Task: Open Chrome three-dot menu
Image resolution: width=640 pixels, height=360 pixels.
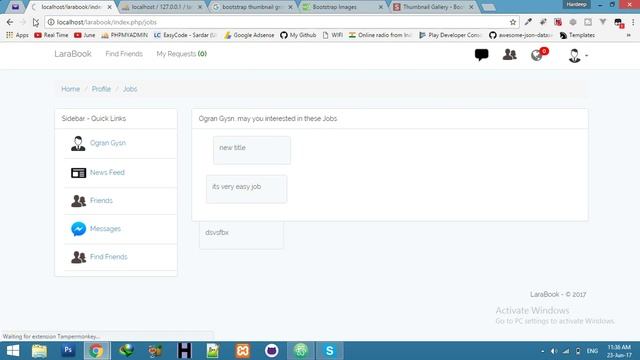Action: click(x=633, y=22)
